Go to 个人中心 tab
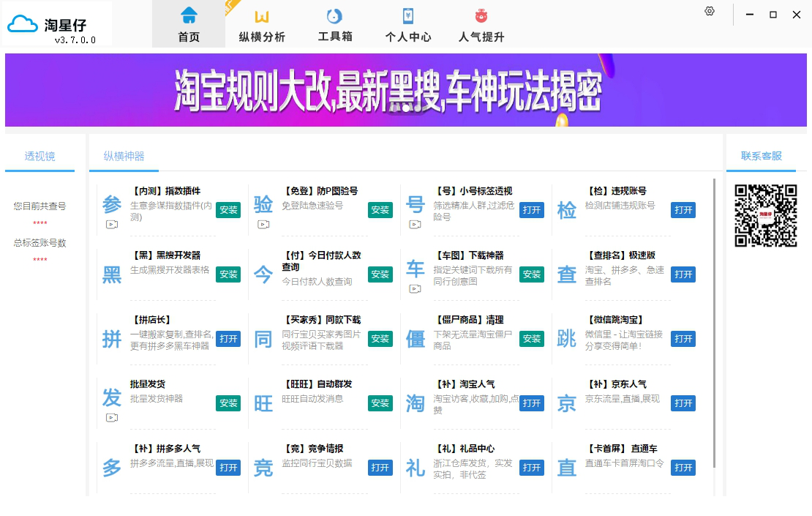Viewport: 812px width, 516px height. pyautogui.click(x=408, y=24)
